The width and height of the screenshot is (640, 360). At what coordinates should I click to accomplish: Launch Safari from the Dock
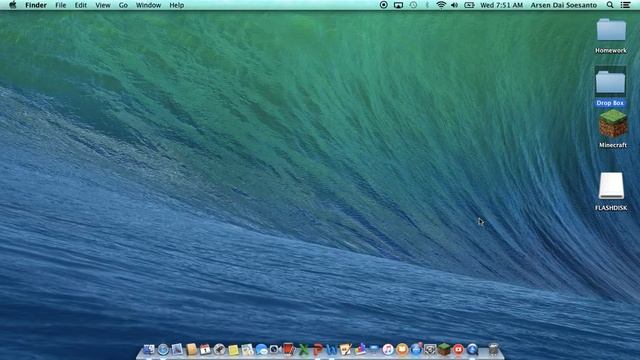(x=163, y=349)
